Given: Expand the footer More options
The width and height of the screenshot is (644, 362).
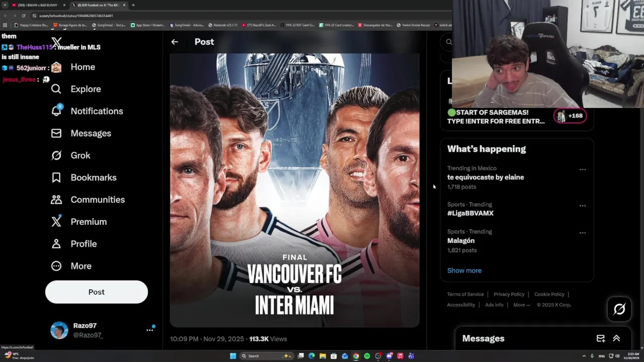Looking at the screenshot, I should [x=522, y=305].
